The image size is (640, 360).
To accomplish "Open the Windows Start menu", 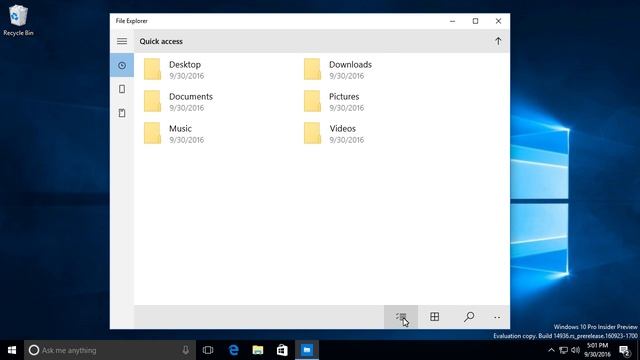I will coord(12,350).
